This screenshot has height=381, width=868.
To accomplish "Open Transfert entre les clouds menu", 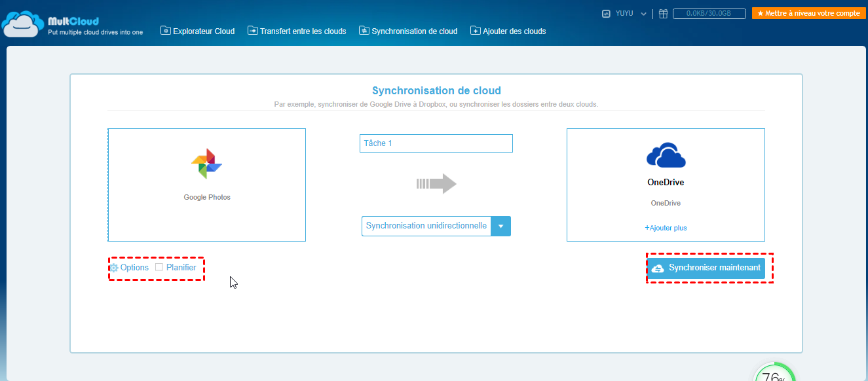I will 297,31.
